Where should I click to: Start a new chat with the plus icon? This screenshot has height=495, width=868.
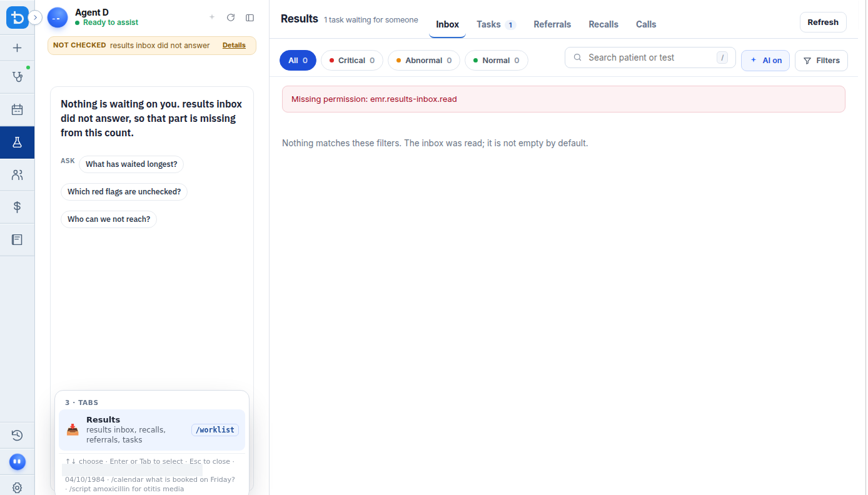[212, 17]
